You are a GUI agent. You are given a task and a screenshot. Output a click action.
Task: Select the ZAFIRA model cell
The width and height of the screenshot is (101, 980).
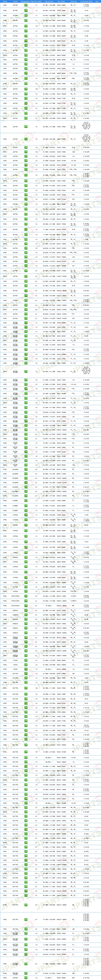15,978
